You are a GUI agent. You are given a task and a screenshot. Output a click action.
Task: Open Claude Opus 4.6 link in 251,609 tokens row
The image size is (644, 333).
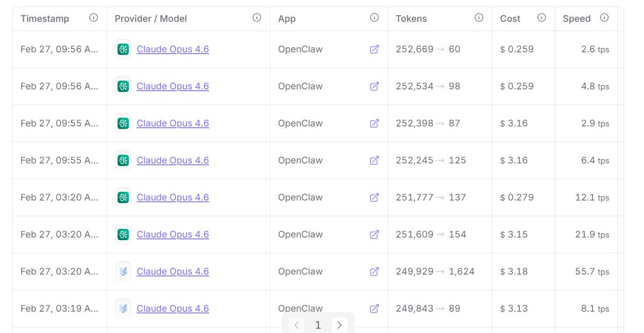pyautogui.click(x=173, y=235)
